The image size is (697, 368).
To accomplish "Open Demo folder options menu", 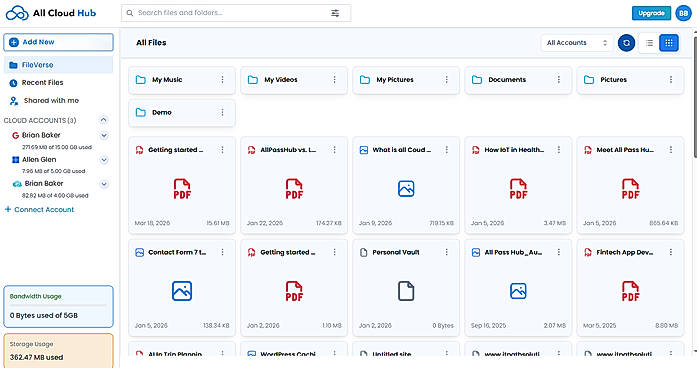I will 222,112.
